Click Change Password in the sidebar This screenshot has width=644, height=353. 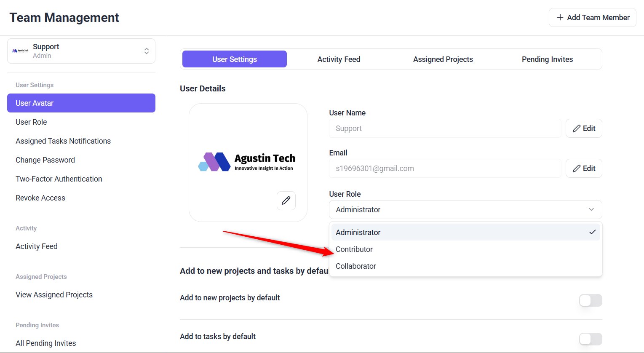click(45, 160)
